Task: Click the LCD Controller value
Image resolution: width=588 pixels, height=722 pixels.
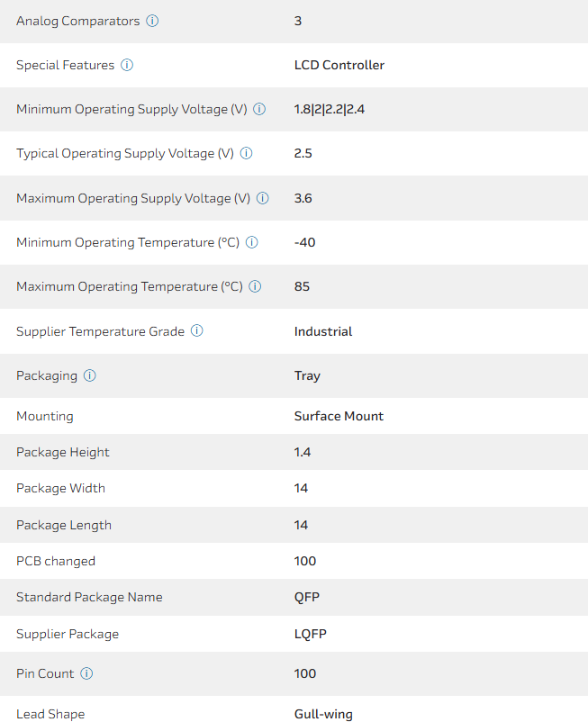Action: 339,65
